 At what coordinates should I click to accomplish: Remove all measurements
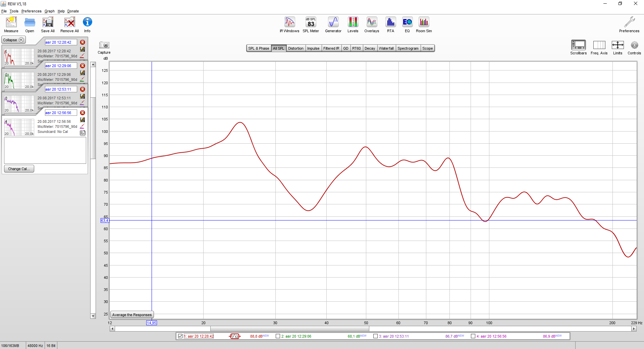point(69,25)
